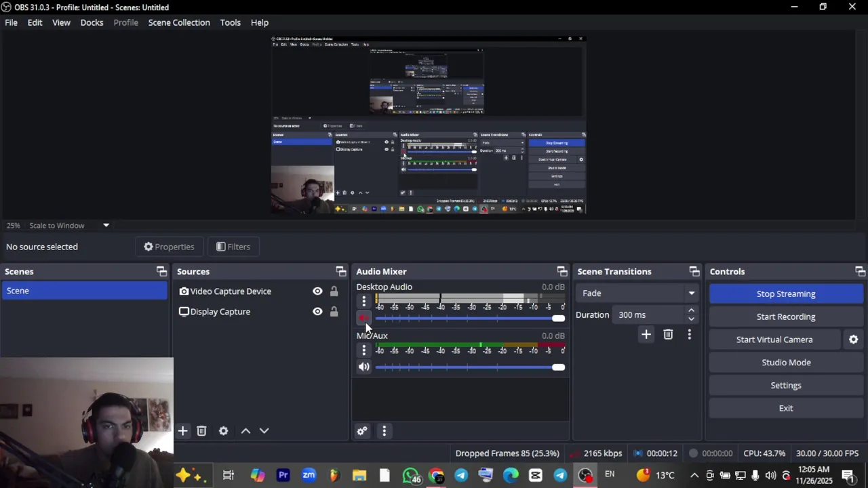Hide the Video Capture Device source
The height and width of the screenshot is (488, 868).
[x=317, y=291]
